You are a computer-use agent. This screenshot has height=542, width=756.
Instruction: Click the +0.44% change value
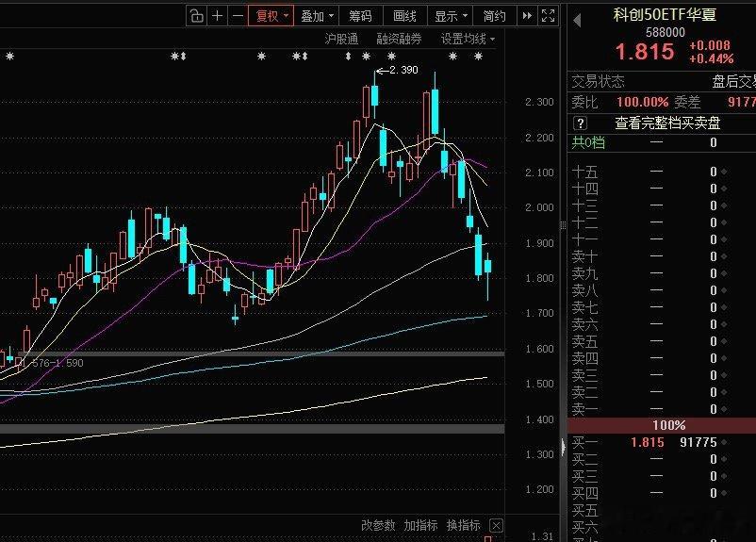711,58
